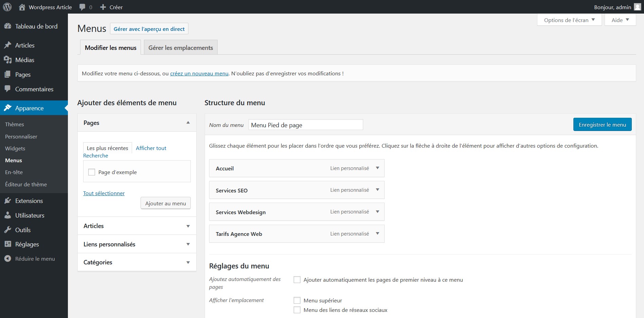Click the plus icon next to Créer
This screenshot has height=318, width=644.
click(x=103, y=7)
